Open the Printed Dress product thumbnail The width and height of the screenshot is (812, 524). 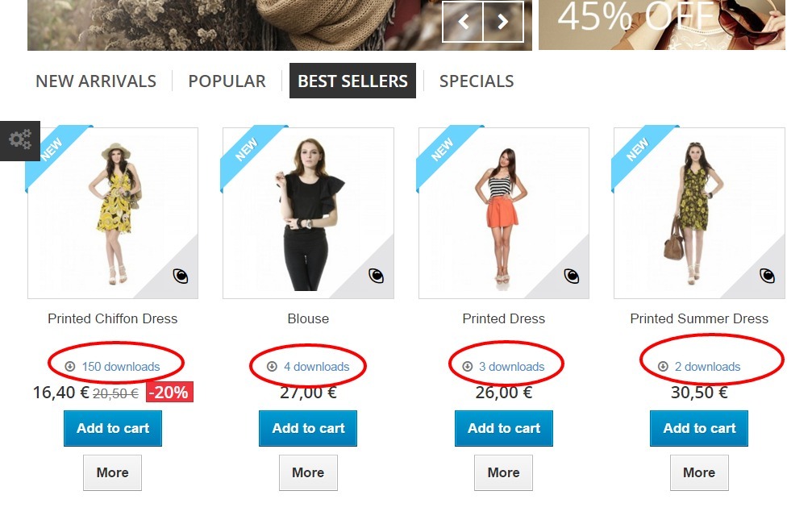[x=504, y=214]
